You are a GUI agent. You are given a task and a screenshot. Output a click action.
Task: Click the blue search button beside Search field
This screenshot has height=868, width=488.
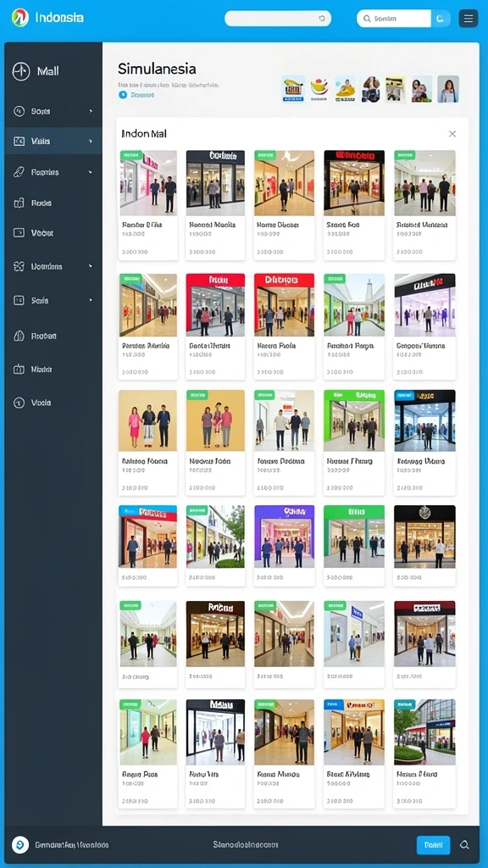441,19
